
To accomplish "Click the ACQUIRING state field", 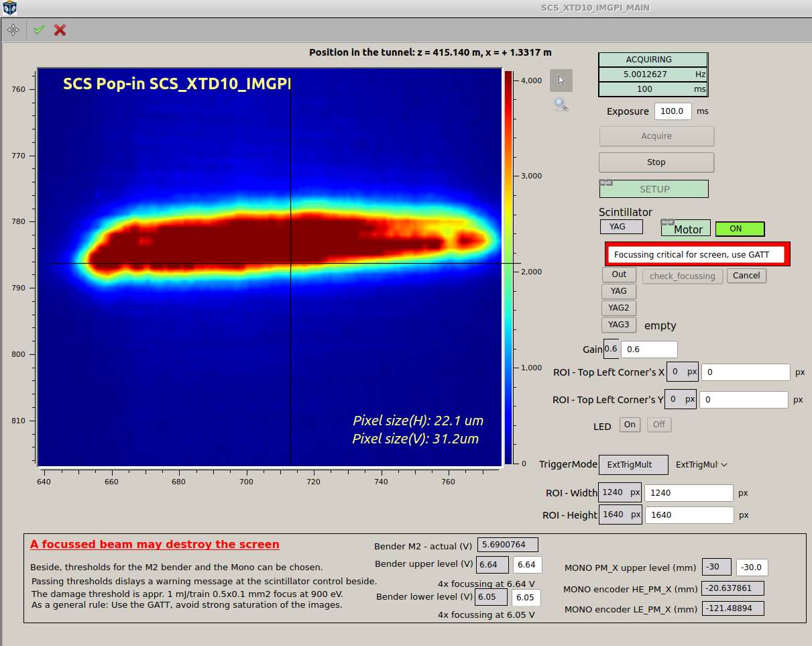I will (652, 60).
